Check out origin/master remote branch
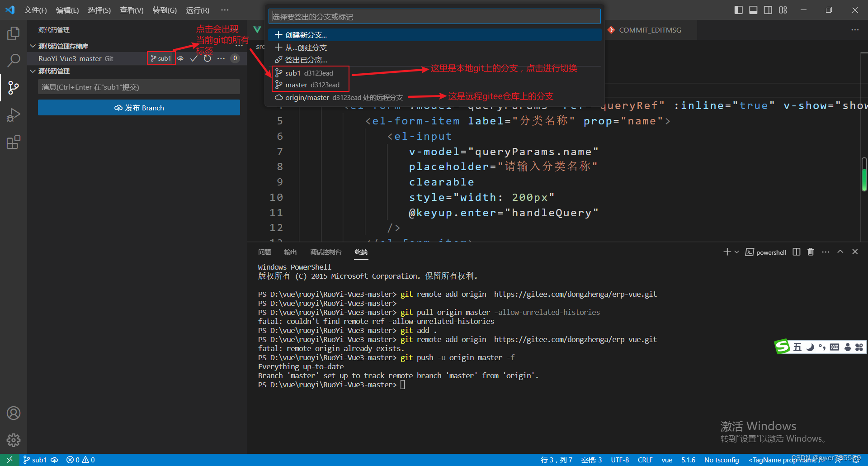 [434, 97]
